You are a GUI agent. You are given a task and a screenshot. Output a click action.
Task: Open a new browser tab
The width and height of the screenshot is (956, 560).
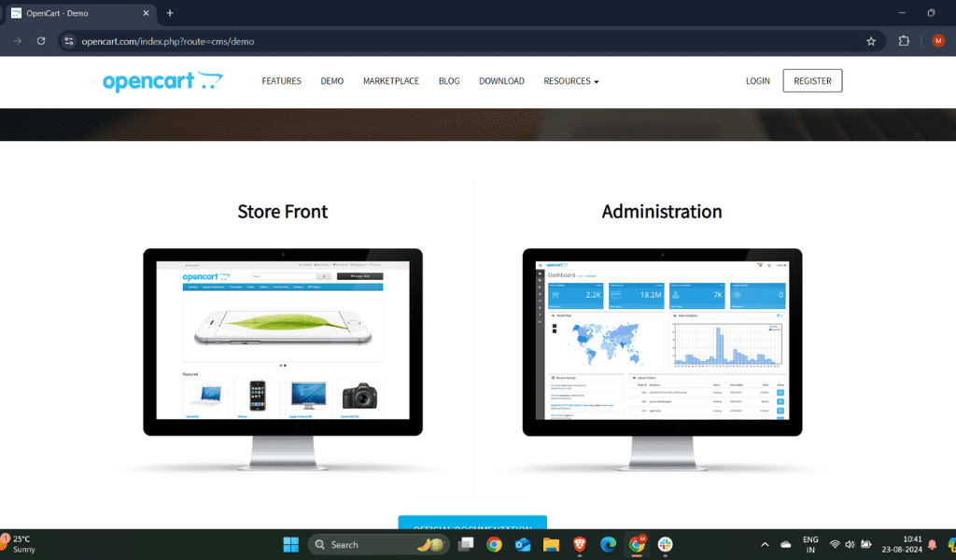(170, 13)
